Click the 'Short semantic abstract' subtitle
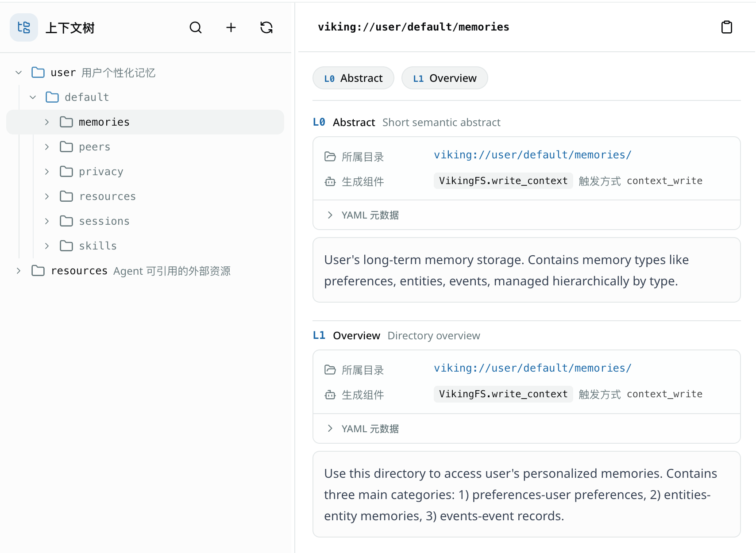Image resolution: width=756 pixels, height=553 pixels. pyautogui.click(x=441, y=123)
